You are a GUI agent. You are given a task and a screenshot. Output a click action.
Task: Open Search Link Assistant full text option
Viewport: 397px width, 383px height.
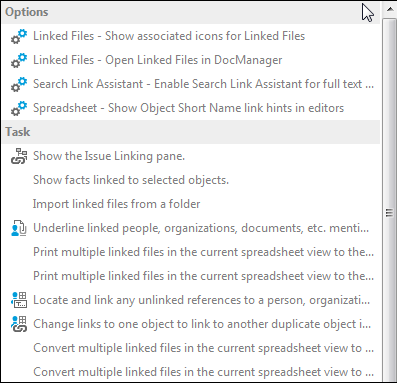coord(191,84)
